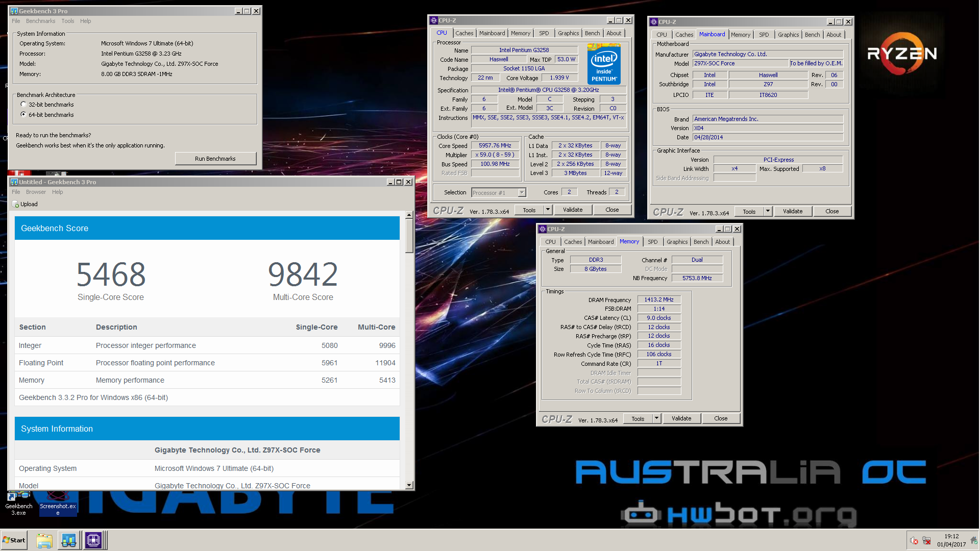This screenshot has height=551, width=980.
Task: Click scroll-down arrow in Geekbench results
Action: coord(409,485)
